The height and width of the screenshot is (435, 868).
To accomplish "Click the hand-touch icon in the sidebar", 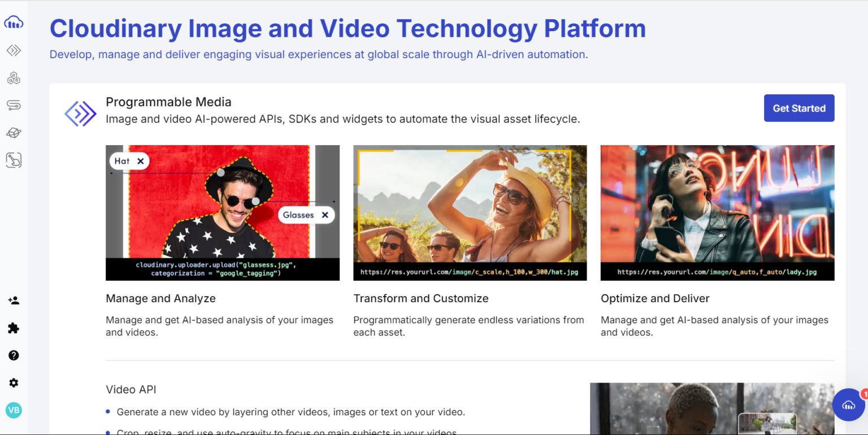I will pyautogui.click(x=14, y=160).
